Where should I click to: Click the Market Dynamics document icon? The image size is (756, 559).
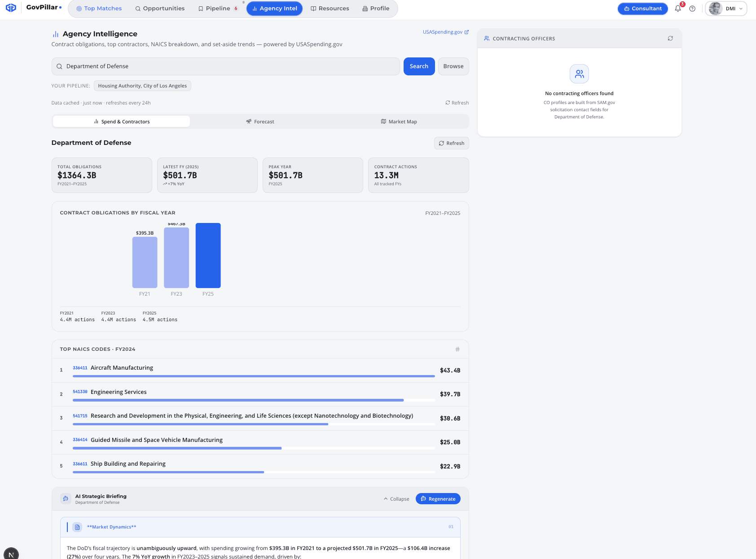(77, 527)
